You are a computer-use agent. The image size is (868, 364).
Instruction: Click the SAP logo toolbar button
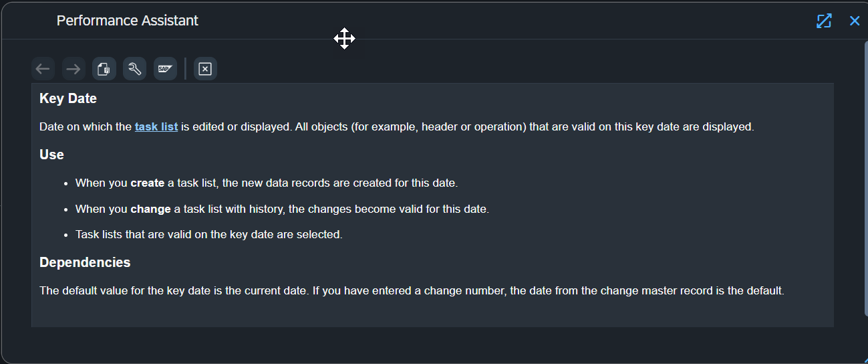pyautogui.click(x=165, y=69)
